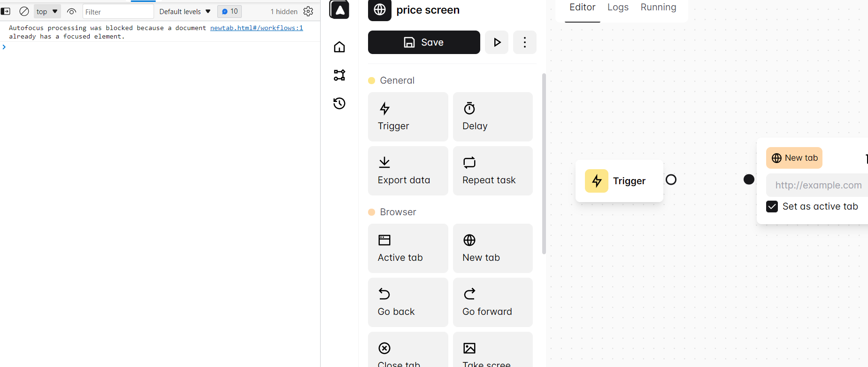Add a Delay block to the workflow

[x=492, y=117]
